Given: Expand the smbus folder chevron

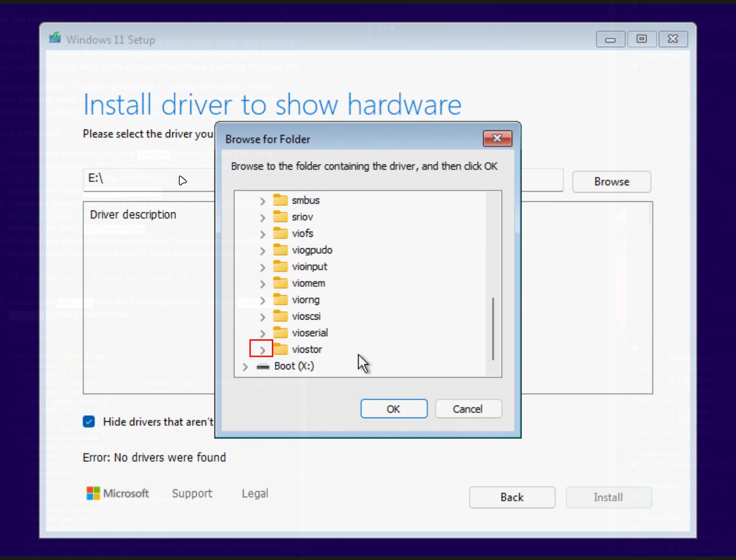Looking at the screenshot, I should (263, 201).
